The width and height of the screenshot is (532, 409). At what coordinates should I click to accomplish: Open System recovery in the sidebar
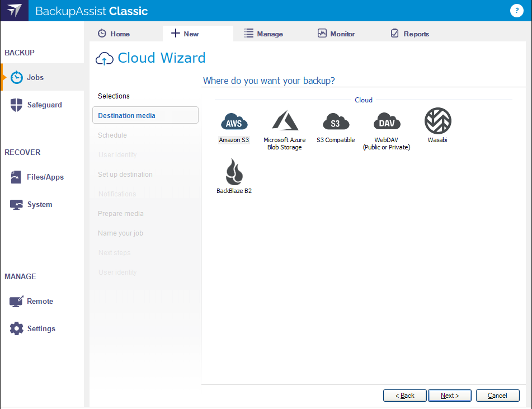pyautogui.click(x=42, y=204)
